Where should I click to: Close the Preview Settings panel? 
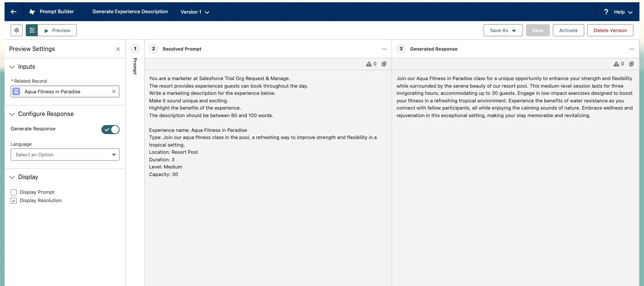[x=118, y=49]
